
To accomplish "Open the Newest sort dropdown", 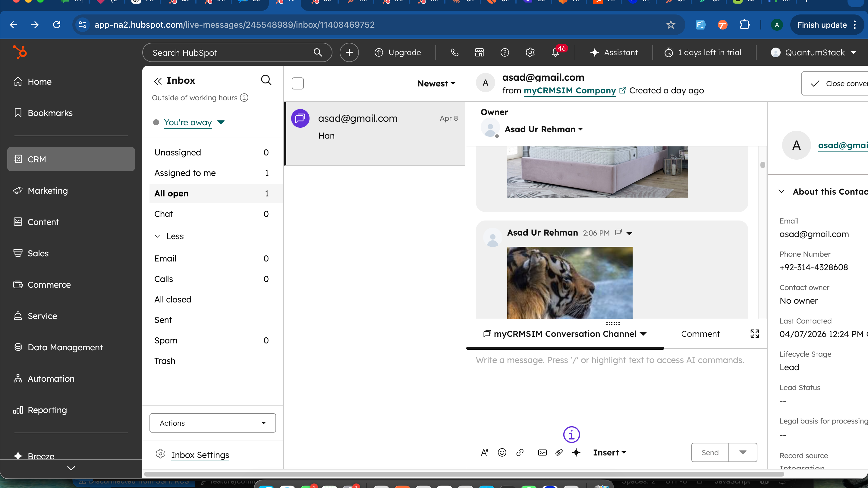I will tap(436, 83).
